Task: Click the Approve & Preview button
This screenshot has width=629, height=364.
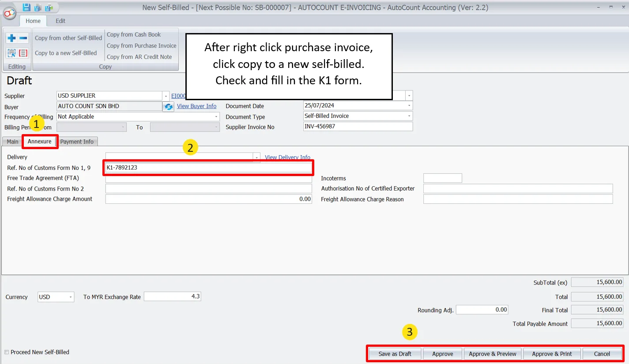Action: (x=492, y=353)
